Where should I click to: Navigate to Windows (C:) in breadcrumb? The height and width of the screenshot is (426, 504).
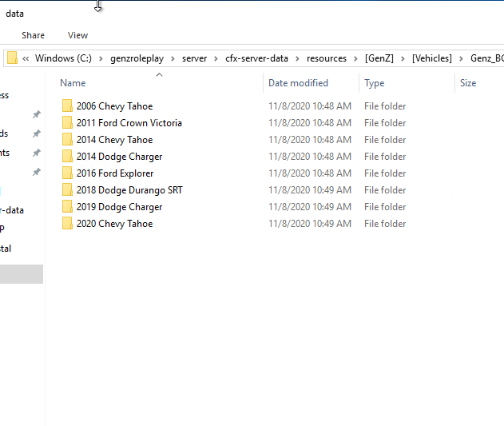(x=63, y=58)
